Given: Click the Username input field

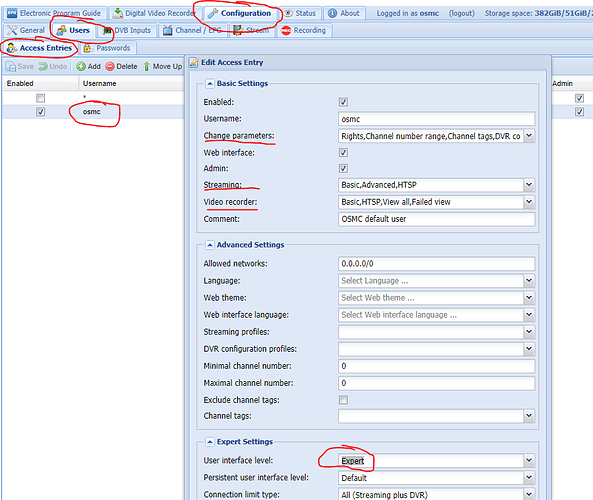Looking at the screenshot, I should point(436,119).
